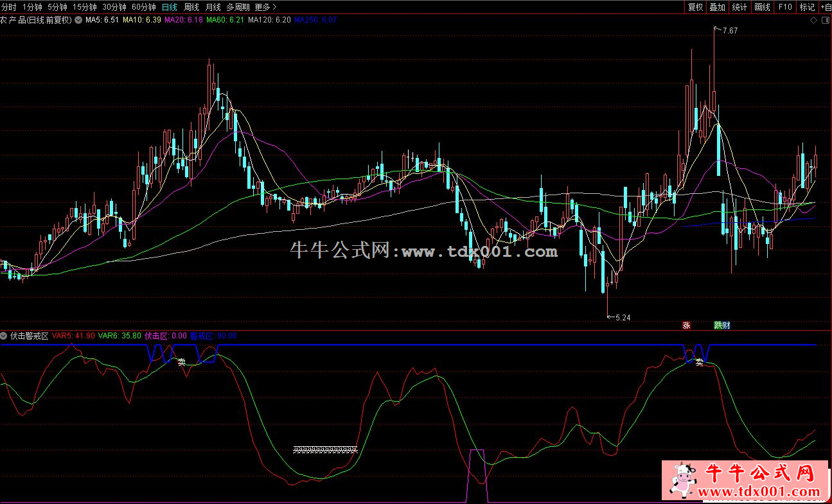Expand the 农产品 chart settings dropdown arrow
Viewport: 832px width, 504px height.
point(78,20)
